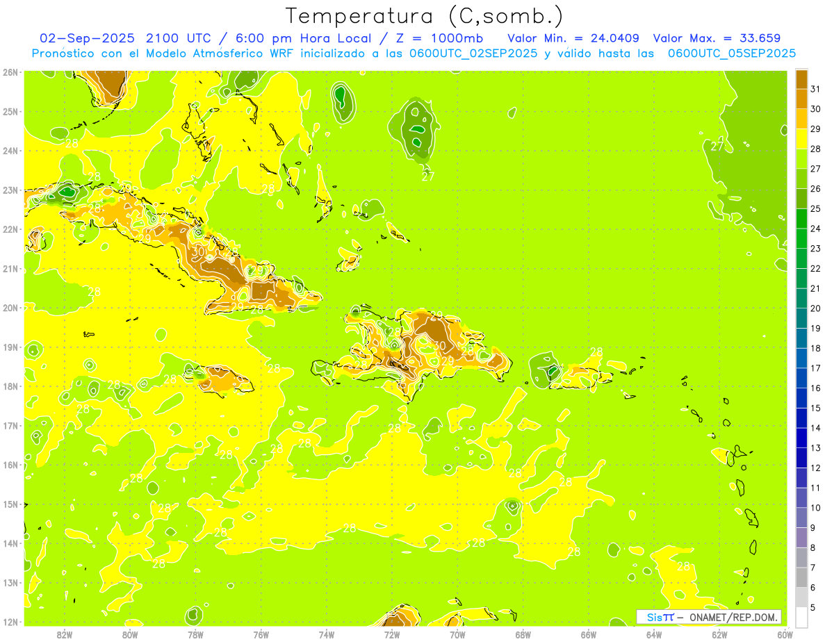Screen dimensions: 834x644
Task: Click the 14N latitude label
Action: 10,543
